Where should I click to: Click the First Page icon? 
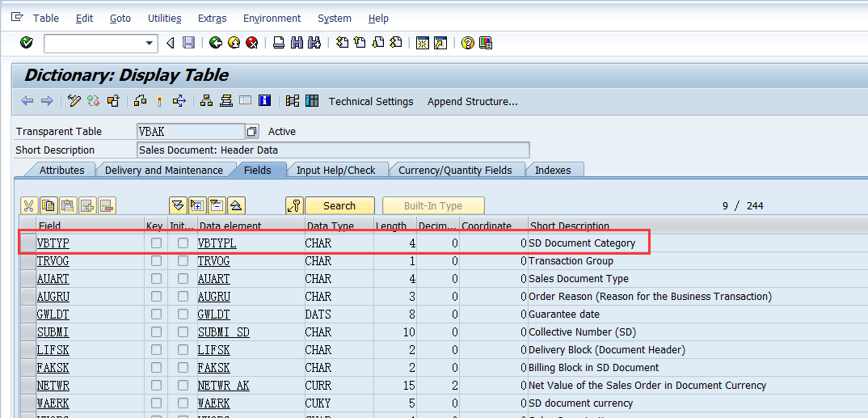(x=343, y=43)
